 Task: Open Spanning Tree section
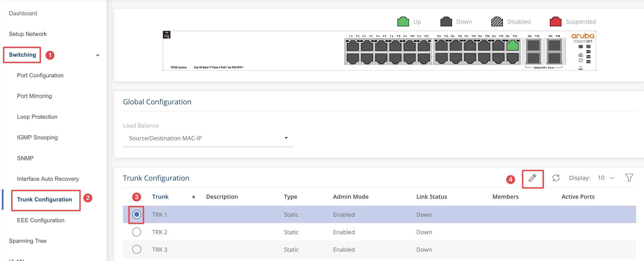point(28,241)
